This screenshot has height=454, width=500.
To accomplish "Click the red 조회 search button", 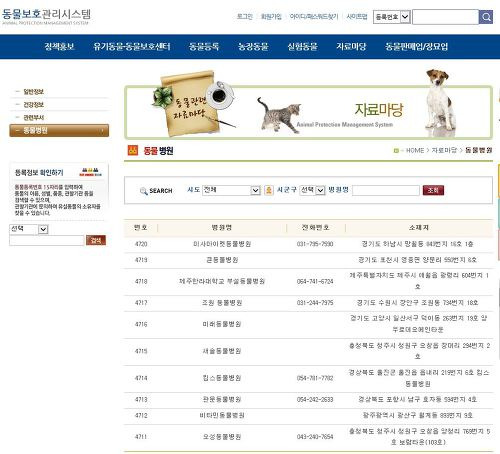I will pyautogui.click(x=433, y=190).
